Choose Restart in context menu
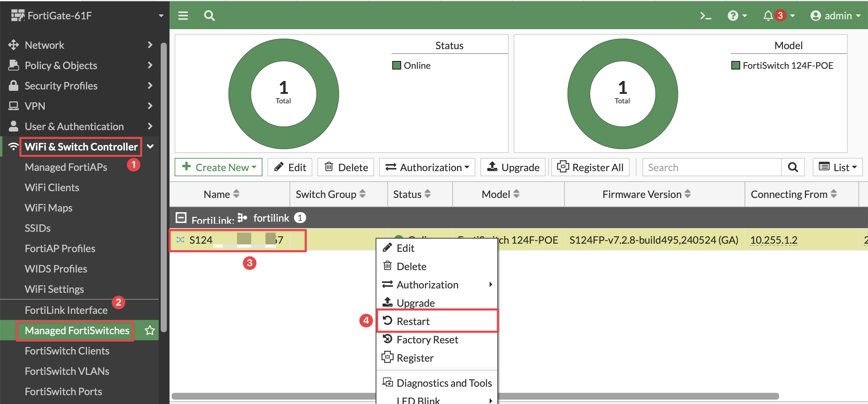 tap(437, 321)
